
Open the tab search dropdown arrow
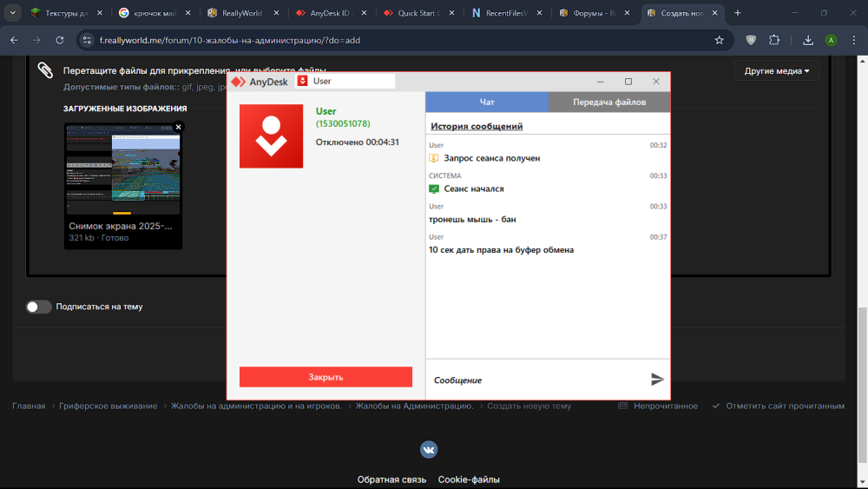pos(12,13)
